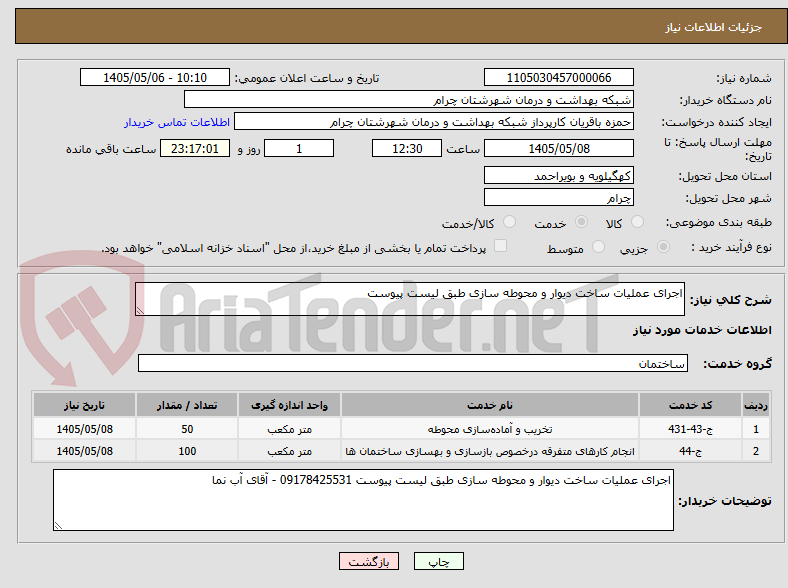The width and height of the screenshot is (788, 588).
Task: Click service code ج-43-431 cell
Action: point(691,429)
